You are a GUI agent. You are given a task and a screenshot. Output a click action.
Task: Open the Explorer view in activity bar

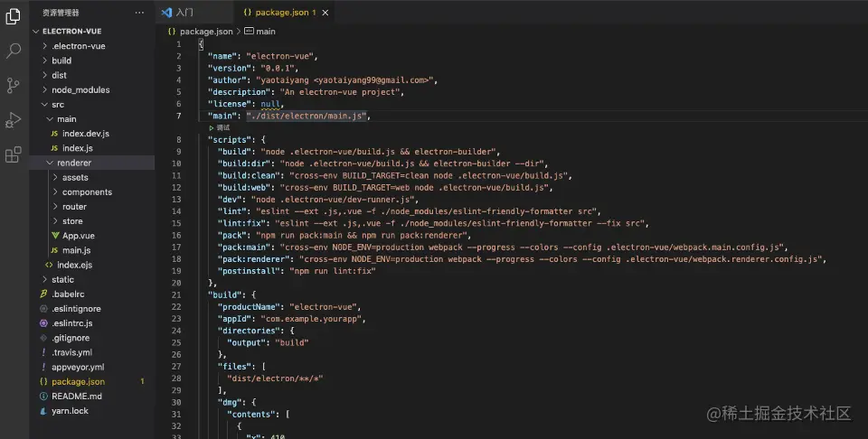click(x=13, y=17)
